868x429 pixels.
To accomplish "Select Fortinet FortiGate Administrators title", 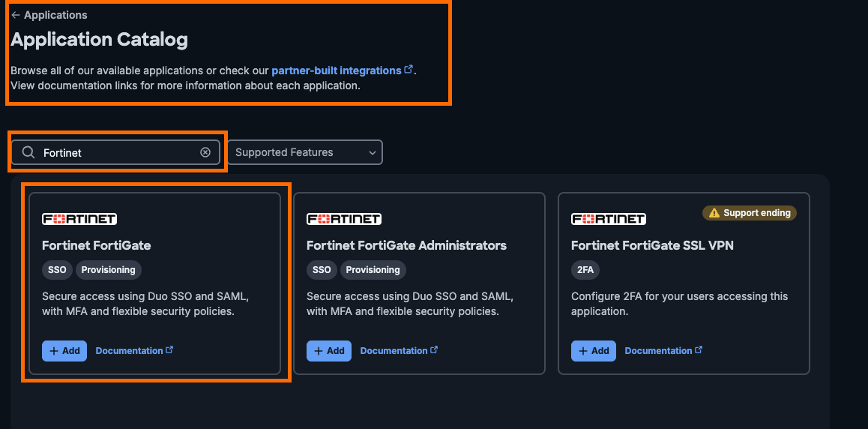I will click(406, 245).
